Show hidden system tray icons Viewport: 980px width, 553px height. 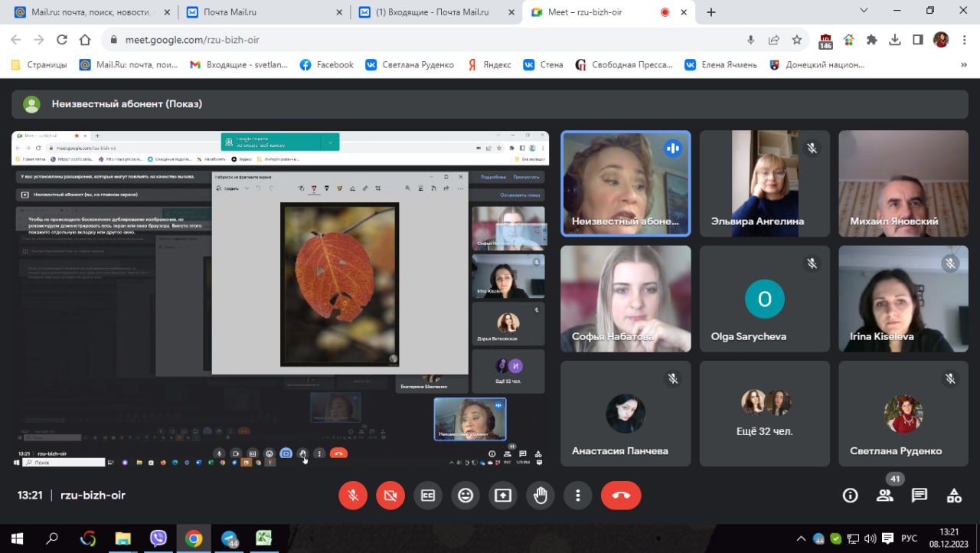point(801,538)
